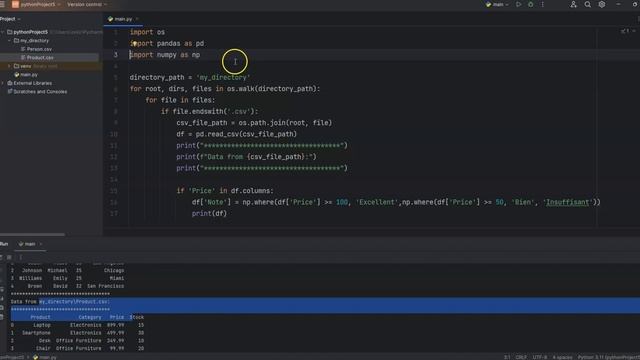Screen dimensions: 640x360
Task: Click the inspection warnings widget in the editor corner
Action: pyautogui.click(x=628, y=31)
